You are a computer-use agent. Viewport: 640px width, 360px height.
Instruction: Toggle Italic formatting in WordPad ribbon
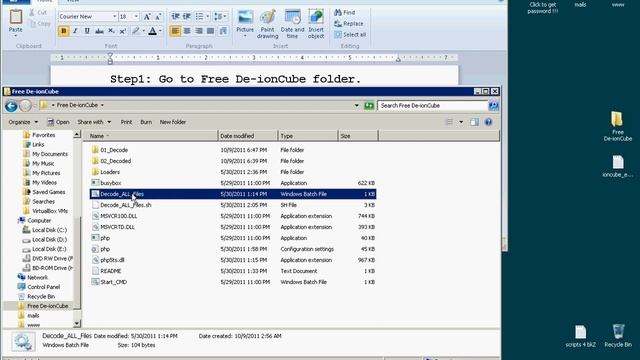pyautogui.click(x=75, y=31)
